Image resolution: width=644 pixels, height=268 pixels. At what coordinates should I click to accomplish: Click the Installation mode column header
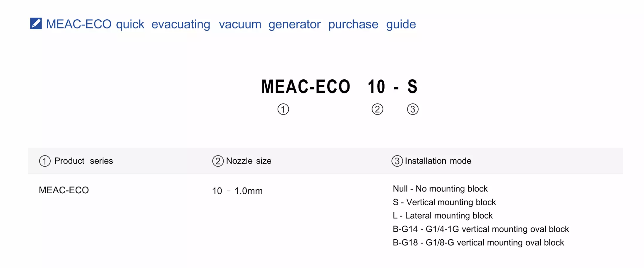coord(438,161)
